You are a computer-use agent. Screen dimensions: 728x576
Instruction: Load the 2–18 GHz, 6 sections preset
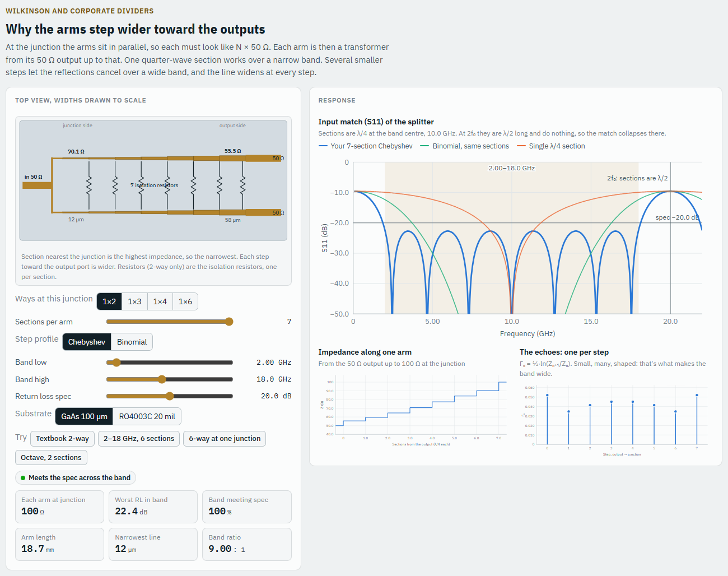(x=139, y=439)
